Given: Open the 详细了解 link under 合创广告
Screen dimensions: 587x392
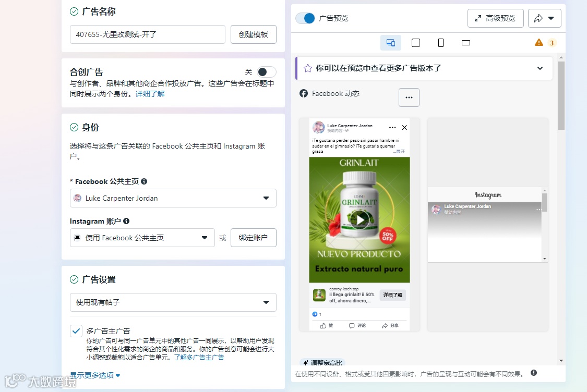Looking at the screenshot, I should pos(150,94).
